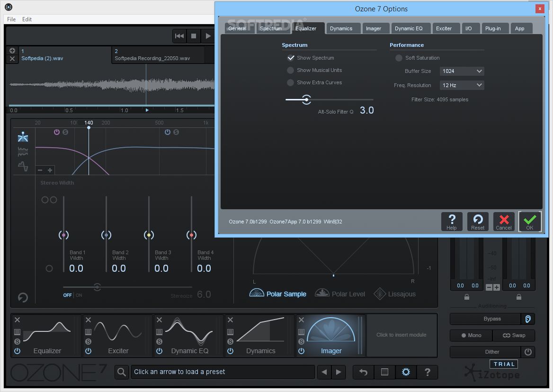Remove the Dynamics module

click(x=230, y=320)
